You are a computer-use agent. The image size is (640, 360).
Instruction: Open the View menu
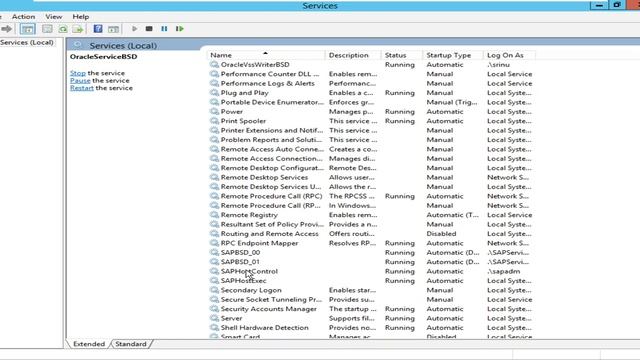point(53,17)
